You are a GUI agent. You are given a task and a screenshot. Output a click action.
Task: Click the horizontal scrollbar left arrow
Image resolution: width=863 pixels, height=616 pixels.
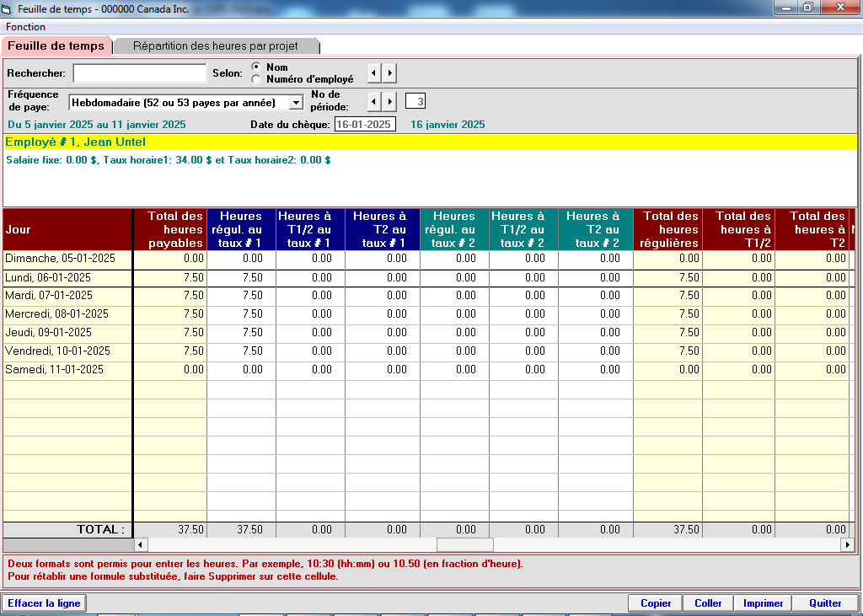pyautogui.click(x=141, y=545)
